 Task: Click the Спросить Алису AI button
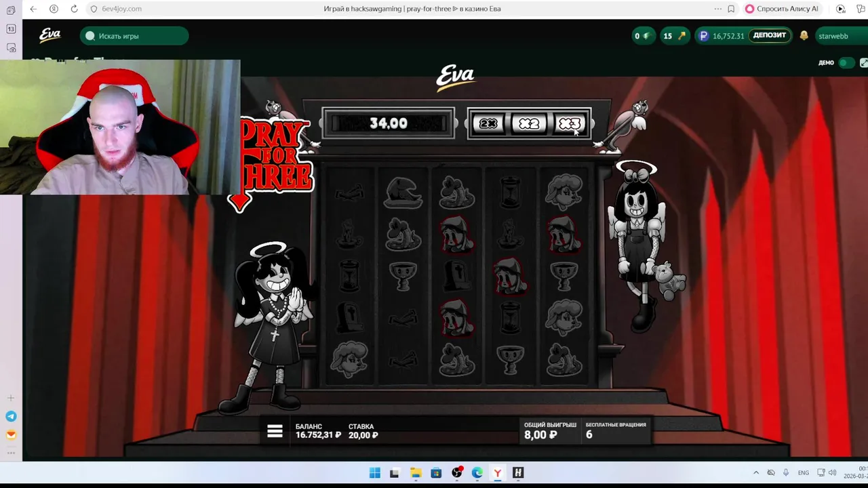pos(782,9)
